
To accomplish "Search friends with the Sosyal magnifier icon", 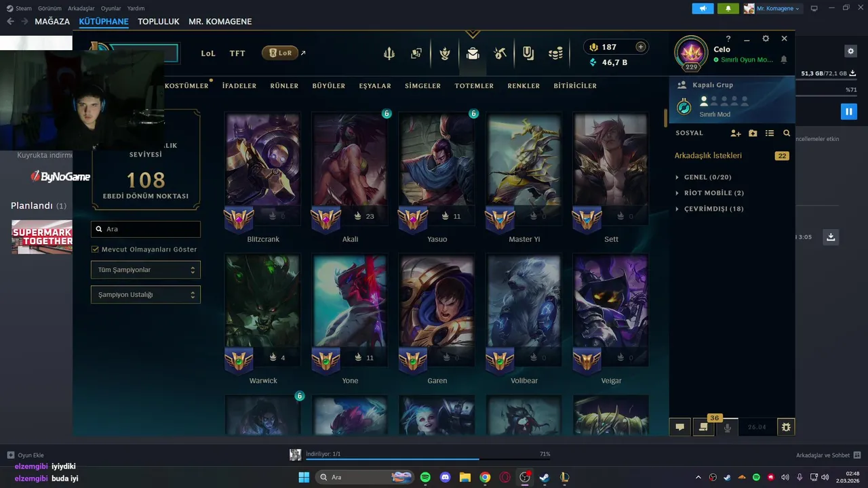I will pyautogui.click(x=787, y=134).
